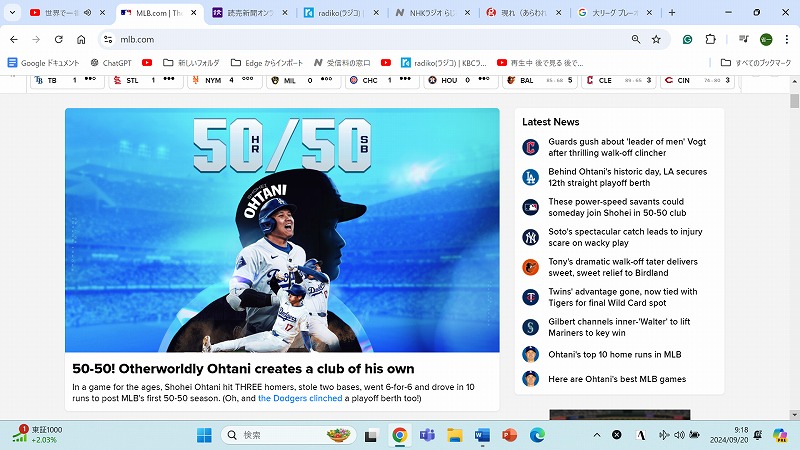Open the browser home page
The image size is (800, 450).
pos(81,39)
